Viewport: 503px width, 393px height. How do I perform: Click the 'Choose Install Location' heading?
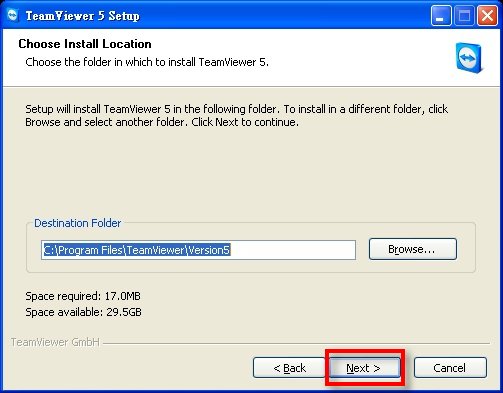85,44
